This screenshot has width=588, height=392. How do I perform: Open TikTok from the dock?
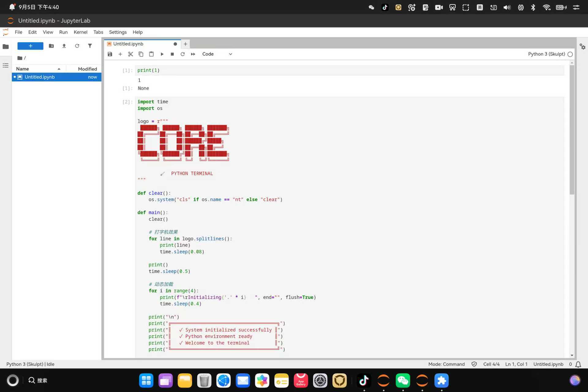click(364, 381)
